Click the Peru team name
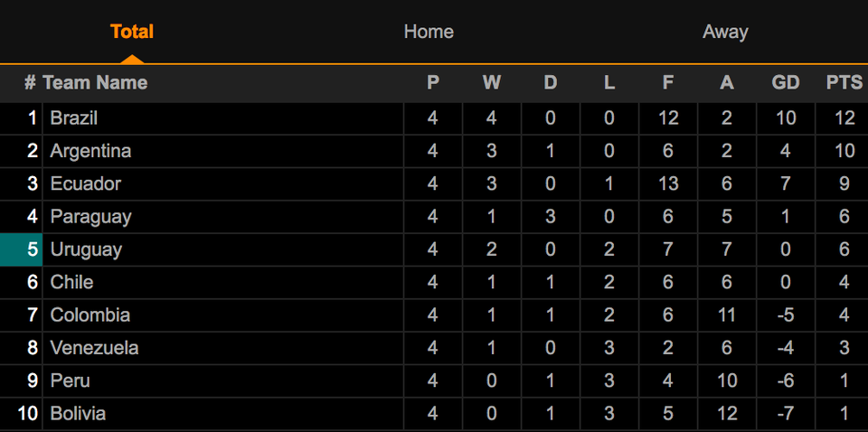 (70, 380)
